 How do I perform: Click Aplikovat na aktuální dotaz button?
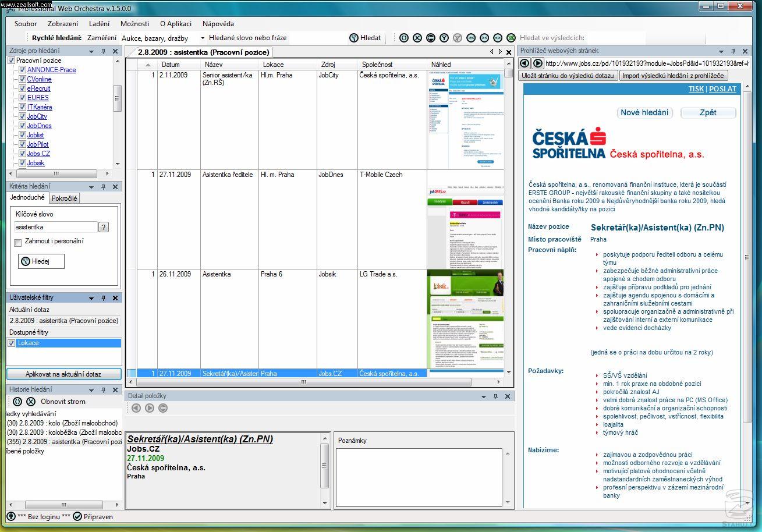pos(63,374)
